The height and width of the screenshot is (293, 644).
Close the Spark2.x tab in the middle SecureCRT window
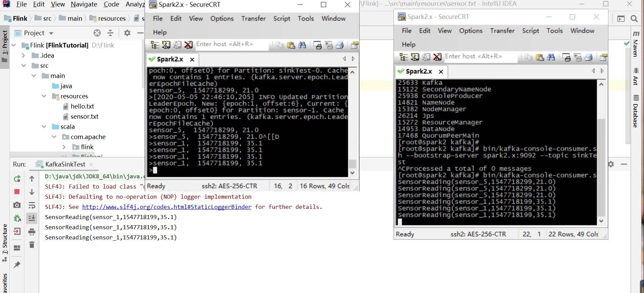tap(192, 59)
